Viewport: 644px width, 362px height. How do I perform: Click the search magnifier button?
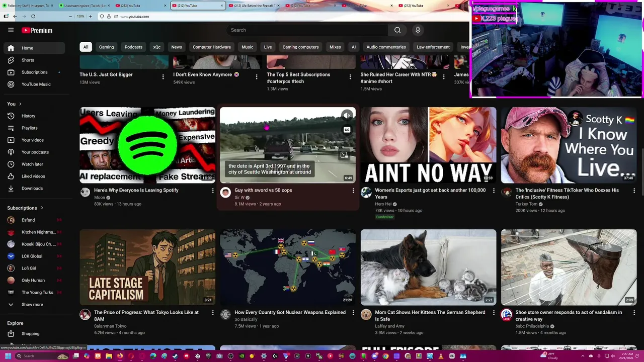[397, 30]
